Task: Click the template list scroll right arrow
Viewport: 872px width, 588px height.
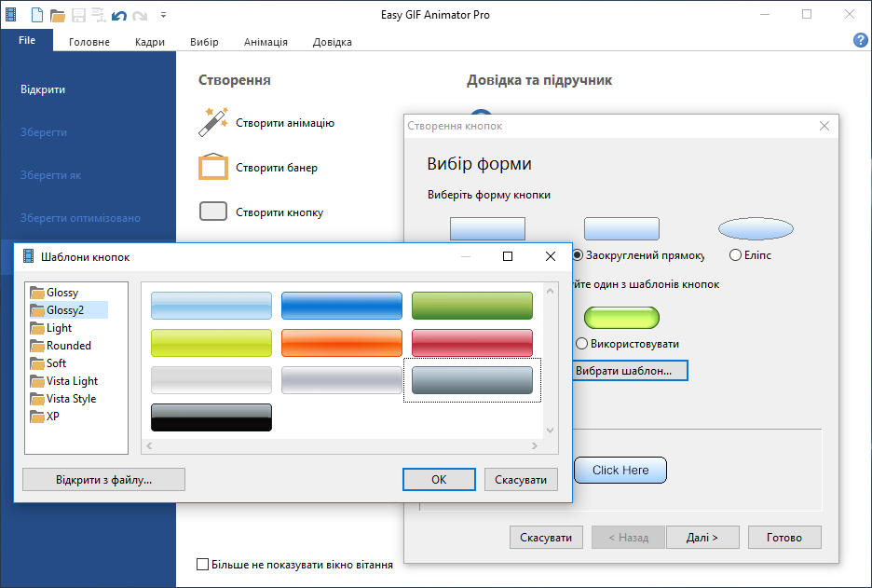Action: pyautogui.click(x=535, y=445)
